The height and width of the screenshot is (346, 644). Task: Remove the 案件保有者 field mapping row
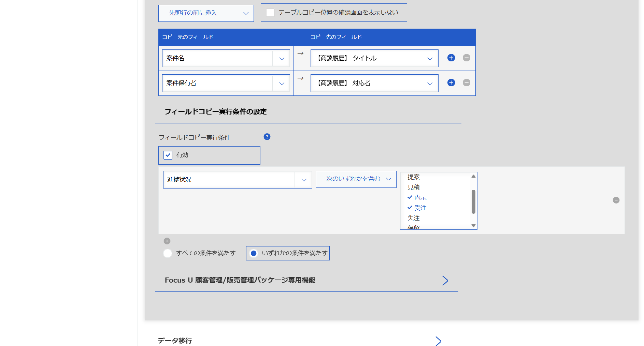(x=466, y=83)
